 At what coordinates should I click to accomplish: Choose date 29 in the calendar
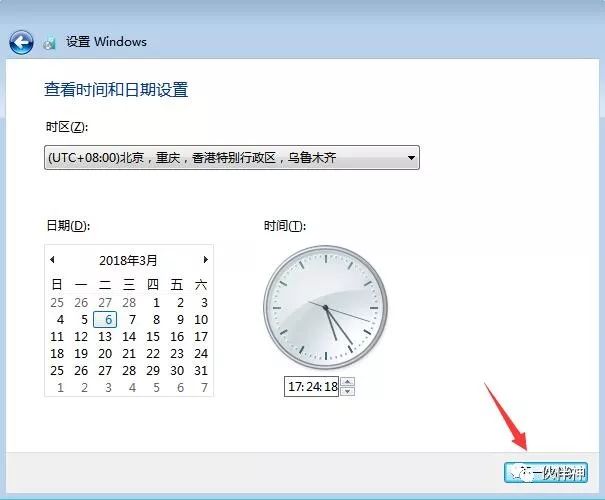point(153,370)
